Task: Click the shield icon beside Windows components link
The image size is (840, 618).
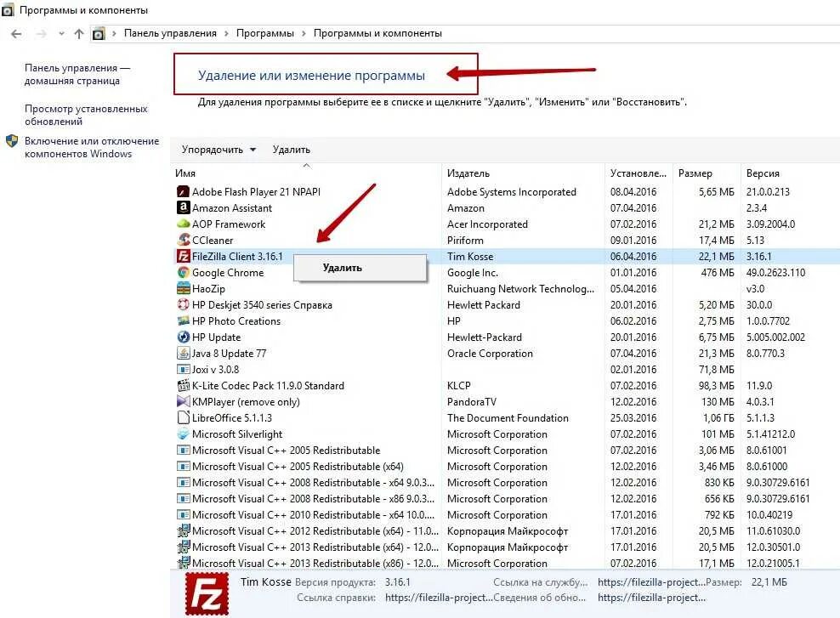Action: [x=12, y=141]
